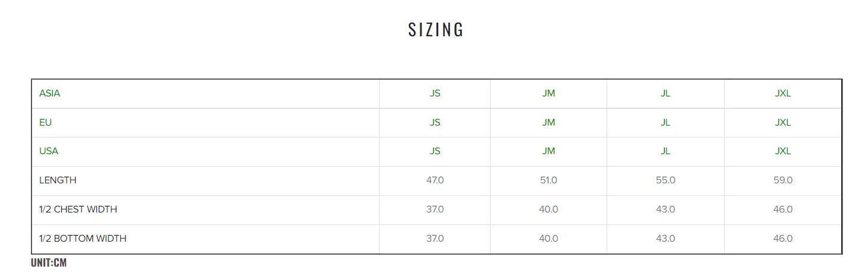Select the 1/2 CHEST WIDTH label
868x275 pixels.
[x=78, y=210]
